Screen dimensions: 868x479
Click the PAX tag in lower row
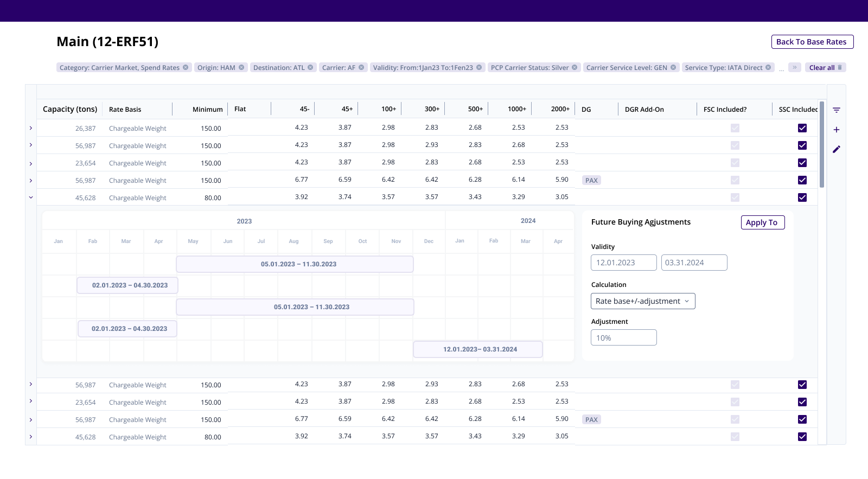click(592, 420)
